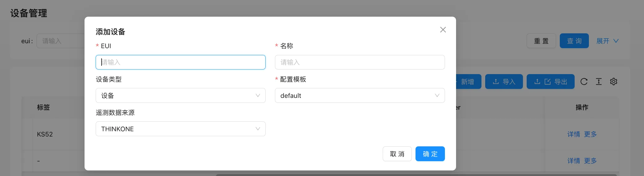This screenshot has width=644, height=176.
Task: Open column settings gear icon
Action: [614, 82]
